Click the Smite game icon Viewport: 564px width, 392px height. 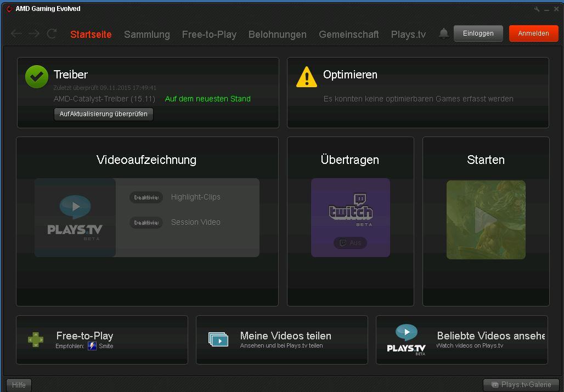click(x=92, y=346)
